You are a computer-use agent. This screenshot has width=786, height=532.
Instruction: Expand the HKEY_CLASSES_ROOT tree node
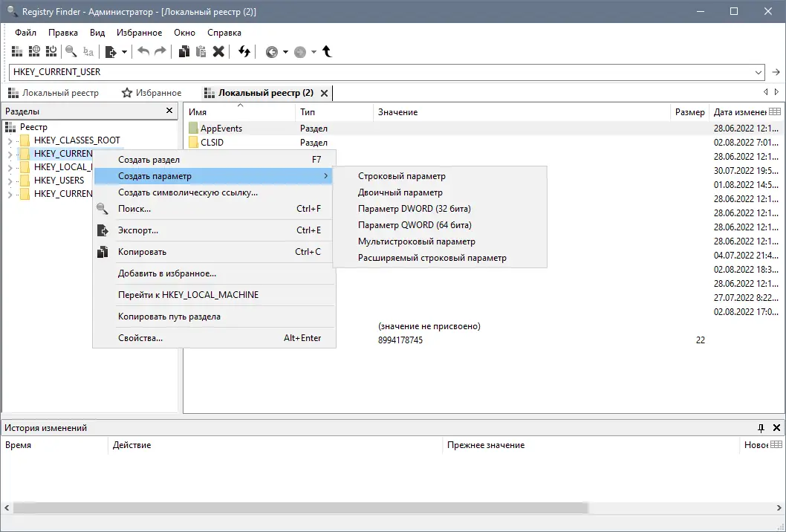[10, 141]
